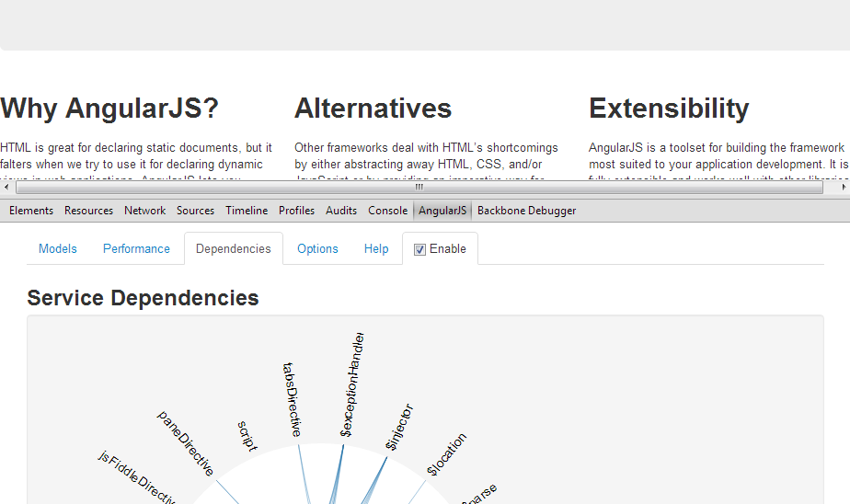850x504 pixels.
Task: Open the Timeline panel
Action: pos(247,211)
